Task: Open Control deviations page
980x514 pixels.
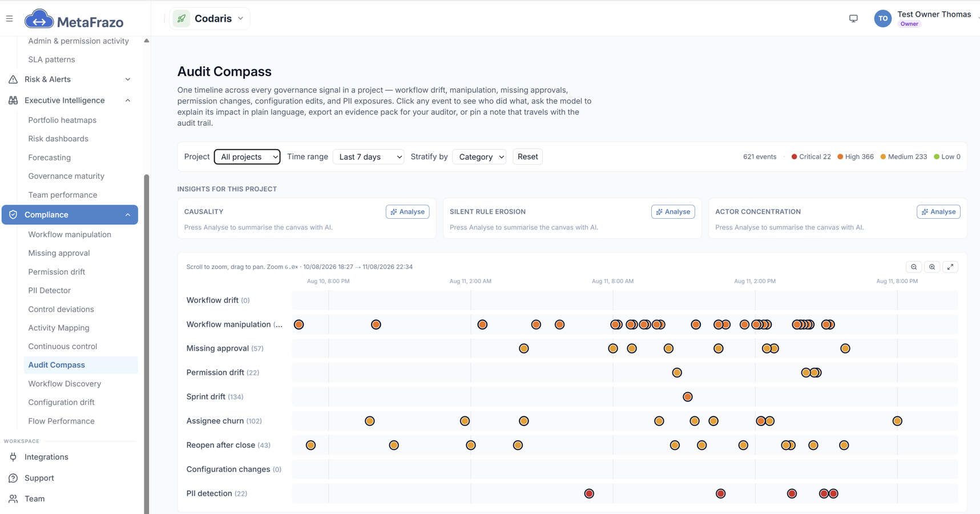Action: click(61, 309)
